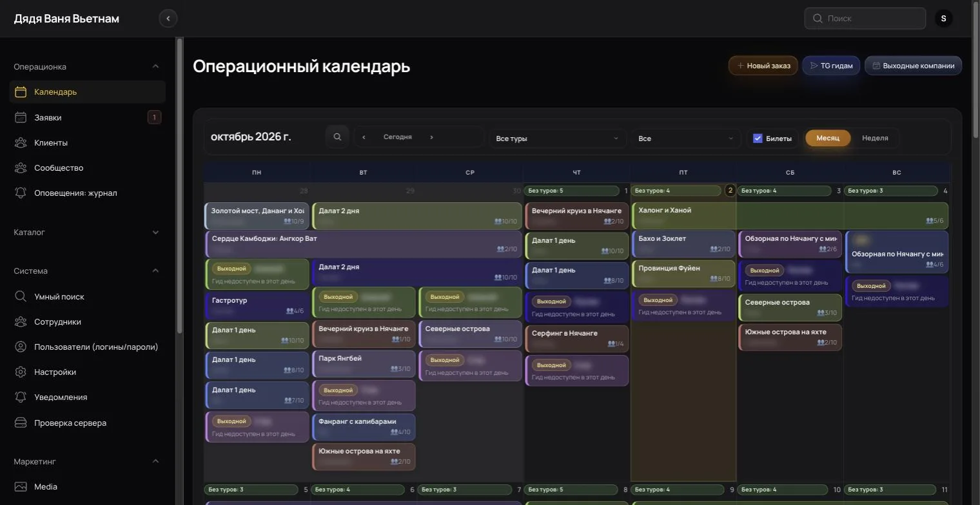The image size is (980, 505).
Task: Open Проверка сервера server icon
Action: (21, 423)
